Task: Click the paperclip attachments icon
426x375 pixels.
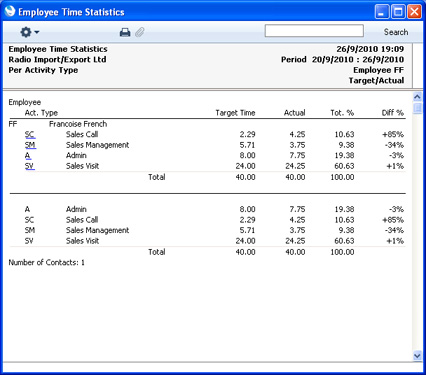Action: point(140,32)
